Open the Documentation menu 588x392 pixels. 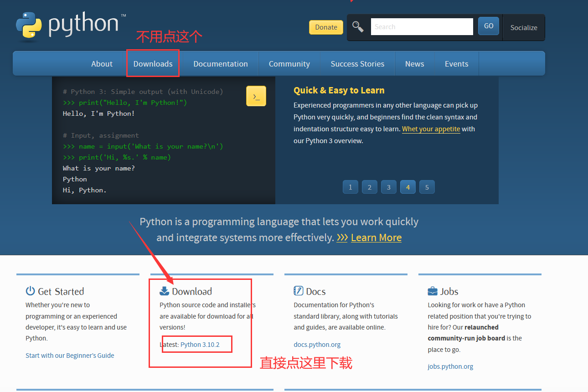click(221, 64)
